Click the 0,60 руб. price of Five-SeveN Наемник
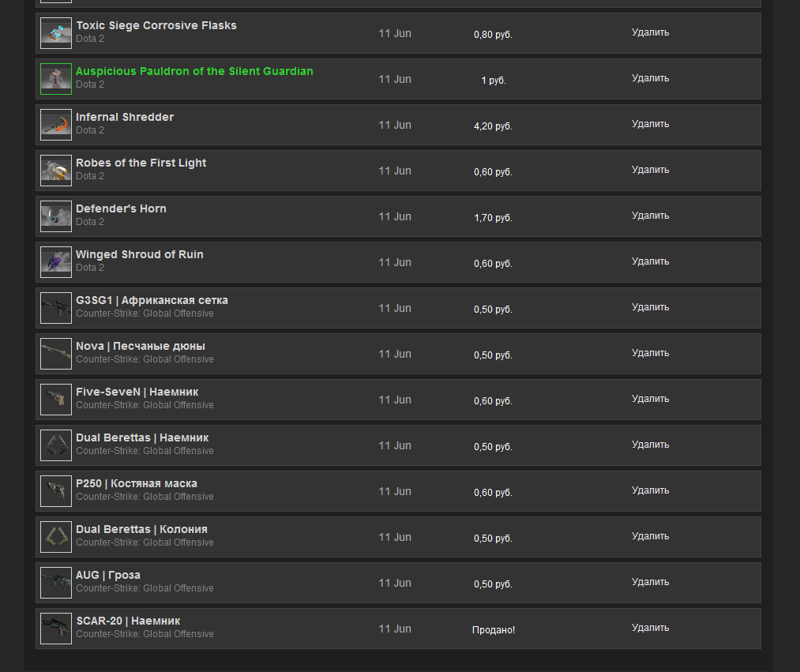Screen dimensions: 800x672 [x=493, y=401]
